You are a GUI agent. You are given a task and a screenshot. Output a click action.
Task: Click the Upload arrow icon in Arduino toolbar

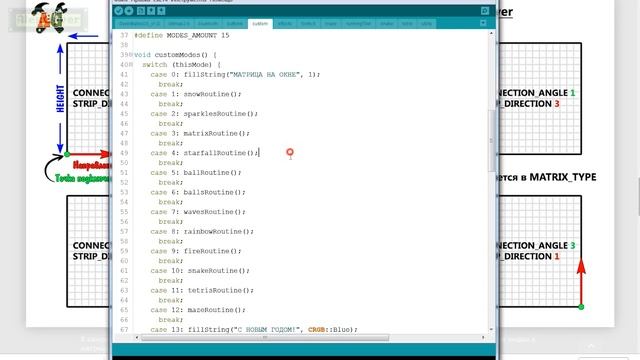129,11
